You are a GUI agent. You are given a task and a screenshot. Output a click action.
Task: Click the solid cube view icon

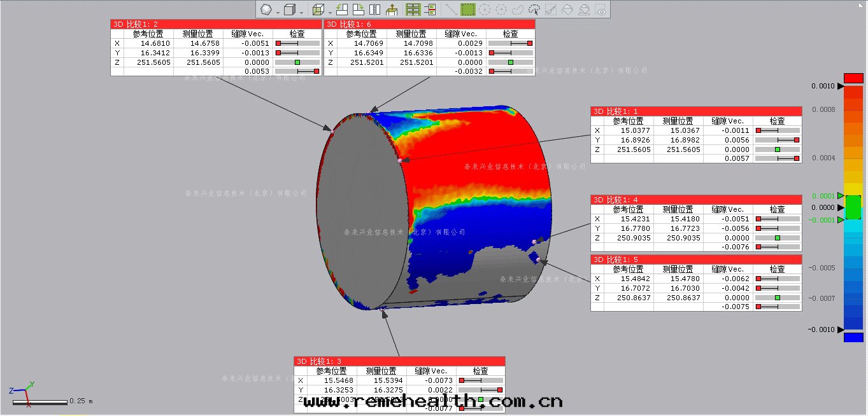click(290, 10)
